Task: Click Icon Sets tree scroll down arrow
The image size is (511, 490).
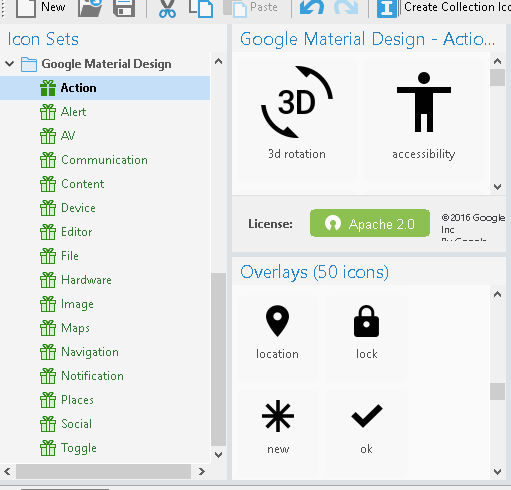Action: 218,455
